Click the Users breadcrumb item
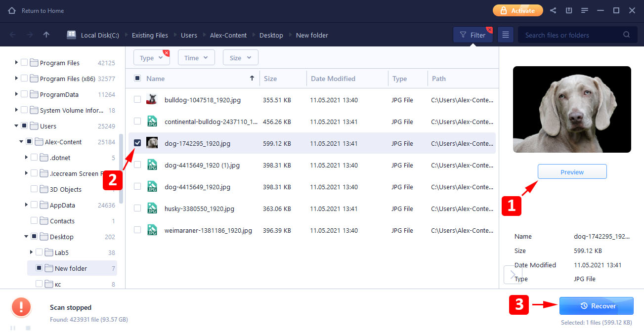 pyautogui.click(x=189, y=35)
